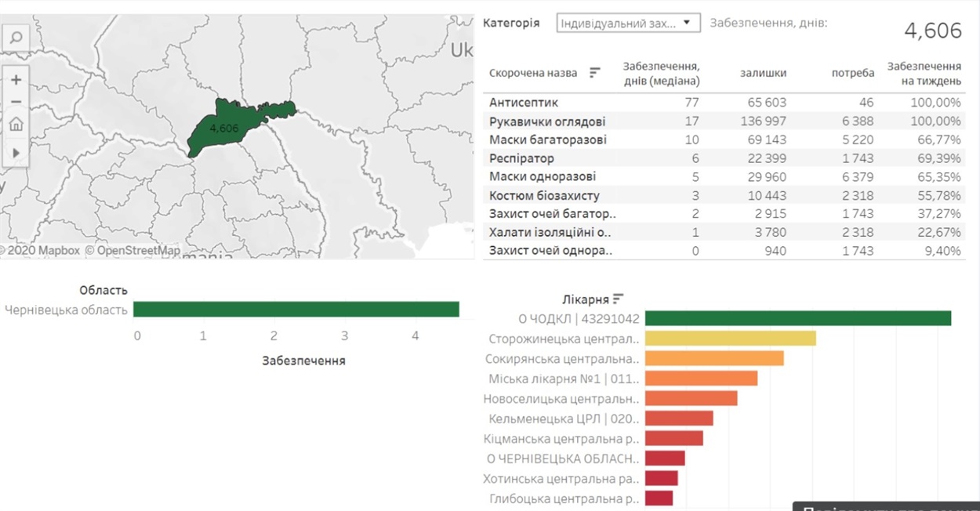This screenshot has width=980, height=511.
Task: Click the Скорочена назва header text
Action: (x=533, y=73)
